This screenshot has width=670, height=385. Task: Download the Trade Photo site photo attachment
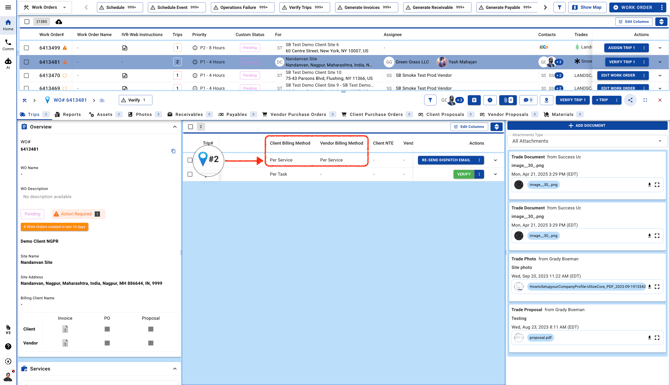[x=649, y=287]
